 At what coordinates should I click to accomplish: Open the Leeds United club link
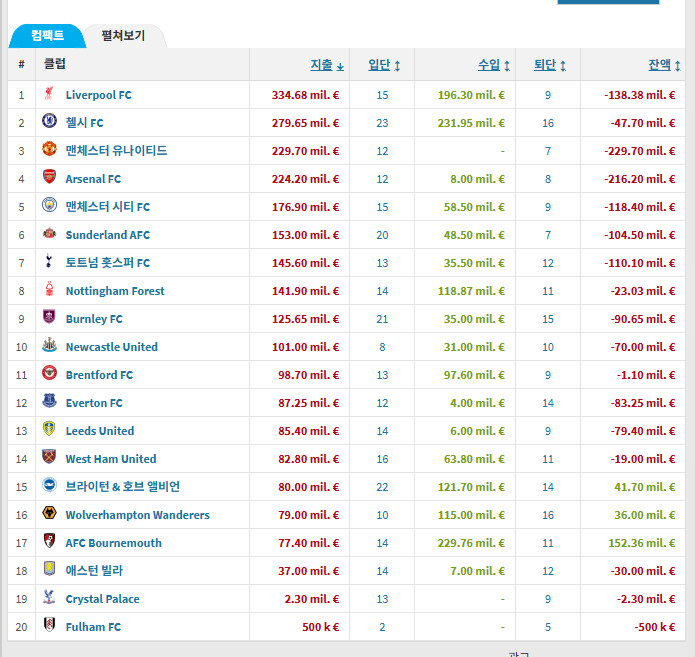[100, 431]
